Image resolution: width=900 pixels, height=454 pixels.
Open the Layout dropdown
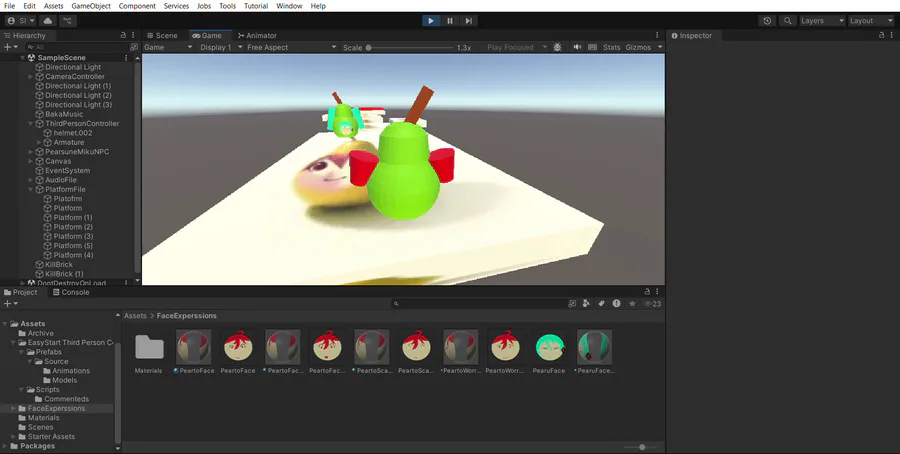click(x=871, y=21)
